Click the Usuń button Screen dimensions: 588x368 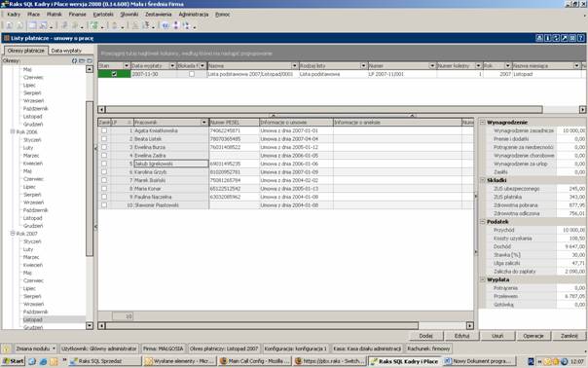point(497,336)
